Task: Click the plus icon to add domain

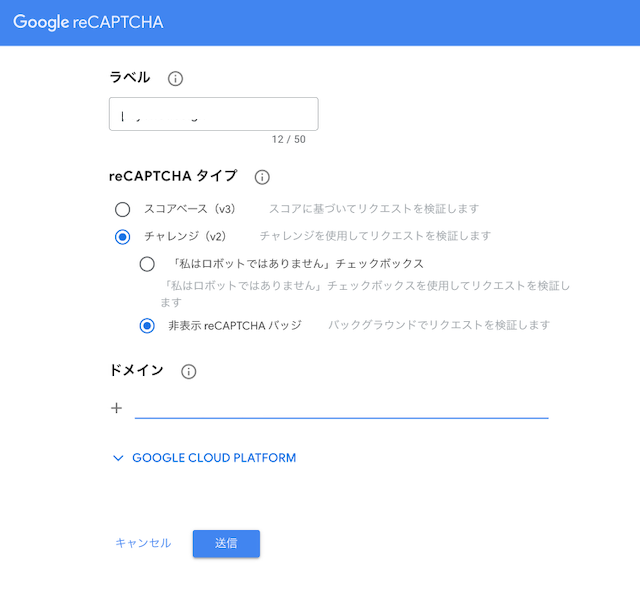Action: click(116, 408)
